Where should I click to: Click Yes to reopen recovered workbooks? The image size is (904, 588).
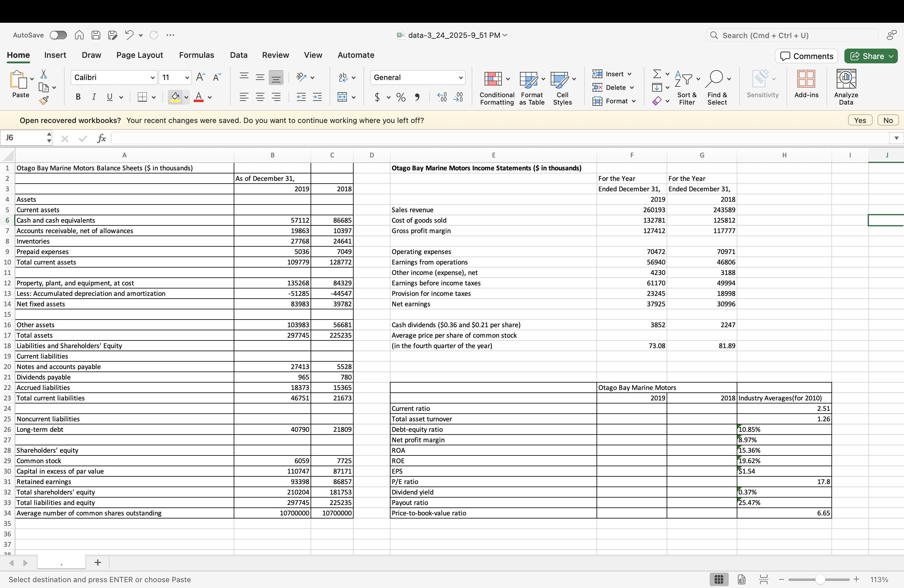859,120
